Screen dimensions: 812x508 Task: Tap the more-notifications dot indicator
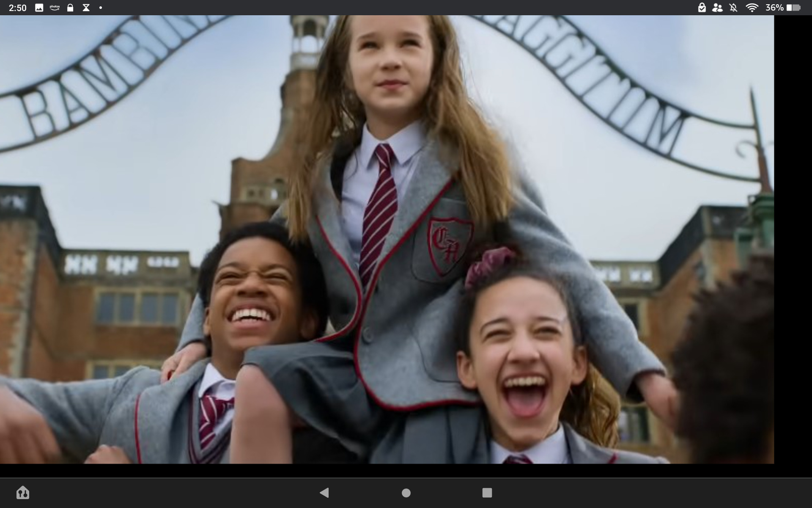click(x=101, y=8)
